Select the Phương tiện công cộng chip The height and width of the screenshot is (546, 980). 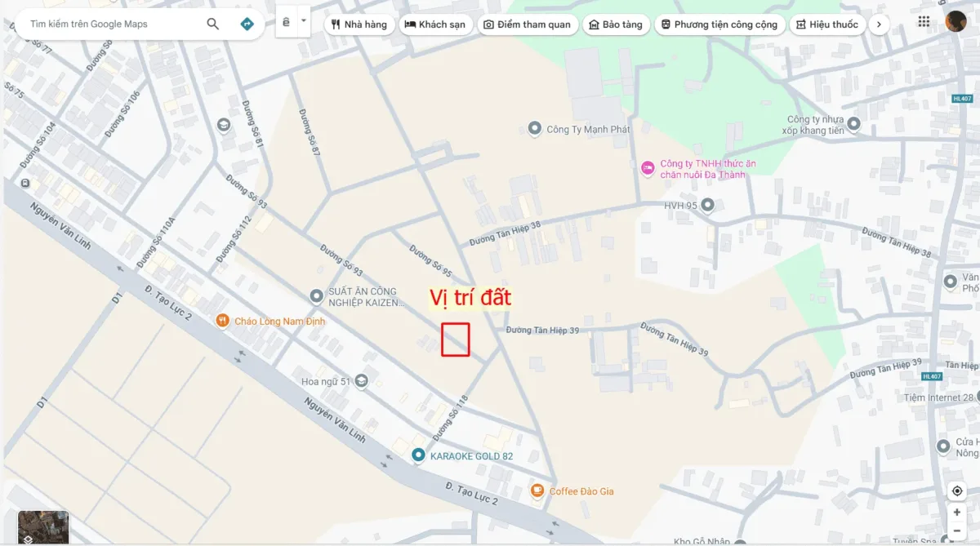(x=719, y=24)
